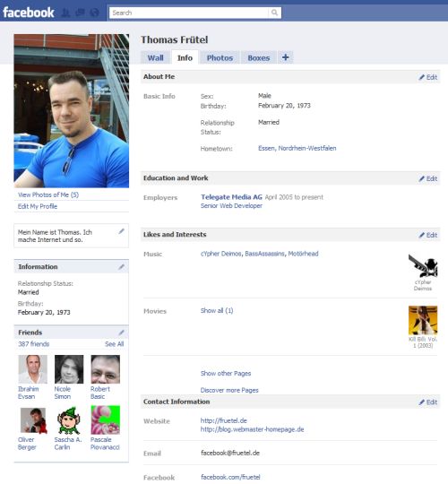Edit the About Me section

click(x=428, y=77)
